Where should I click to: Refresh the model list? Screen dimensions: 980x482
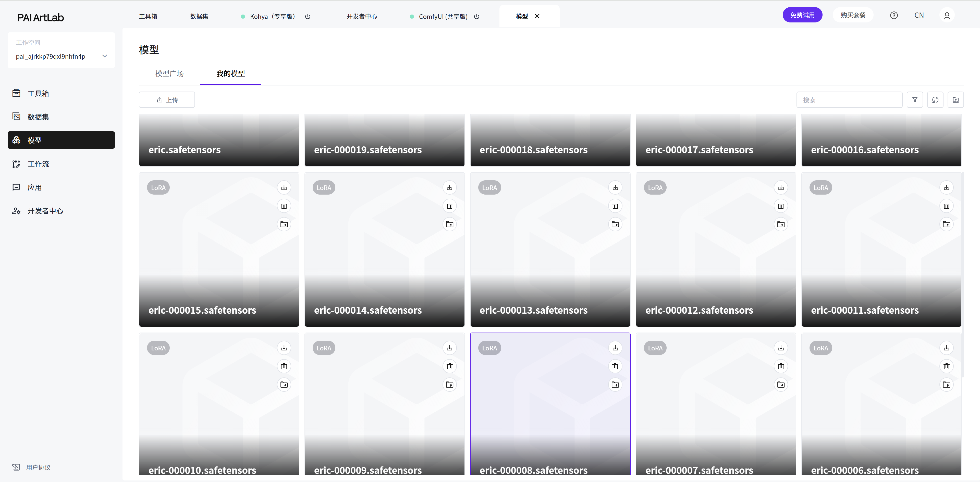(935, 100)
